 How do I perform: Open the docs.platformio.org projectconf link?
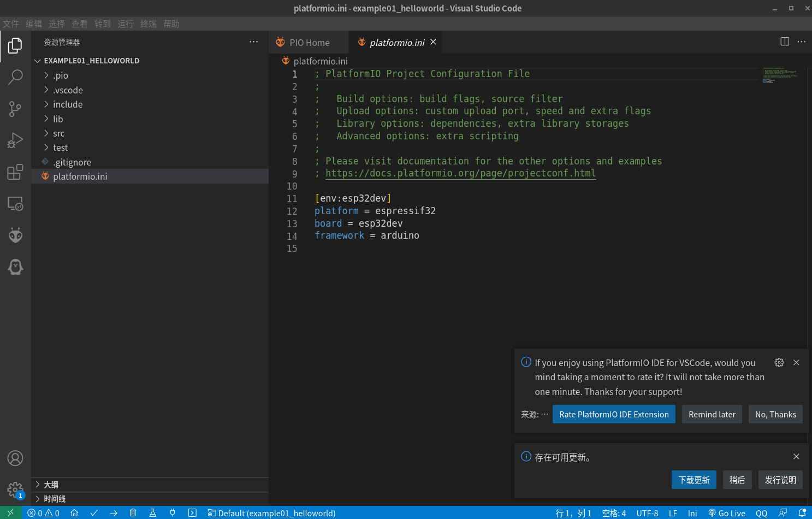[x=461, y=173]
